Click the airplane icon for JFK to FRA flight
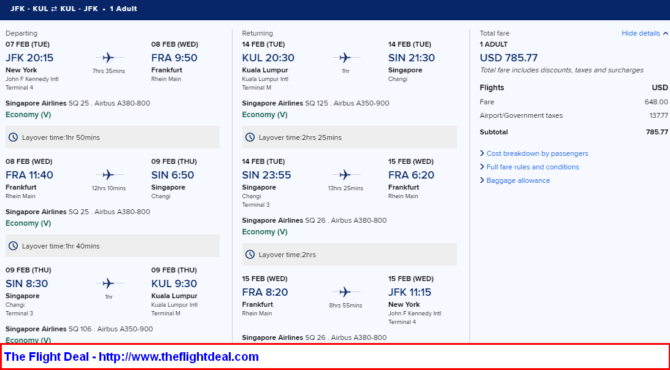Image resolution: width=670 pixels, height=370 pixels. point(109,57)
